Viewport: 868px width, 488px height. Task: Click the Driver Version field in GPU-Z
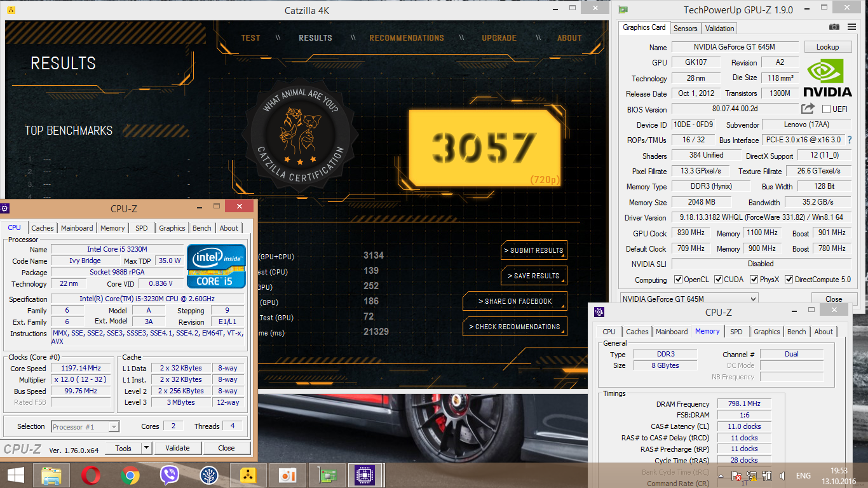(x=760, y=218)
